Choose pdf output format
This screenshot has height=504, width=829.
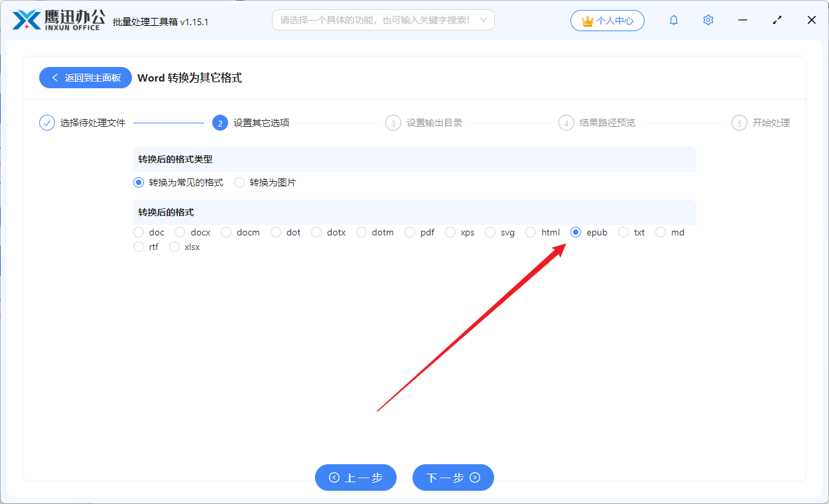pyautogui.click(x=420, y=232)
